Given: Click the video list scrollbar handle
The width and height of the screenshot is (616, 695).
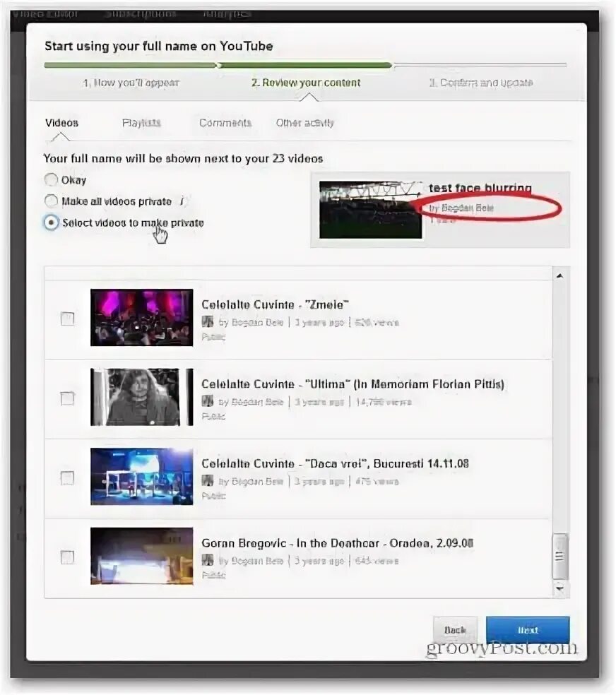Looking at the screenshot, I should click(560, 557).
